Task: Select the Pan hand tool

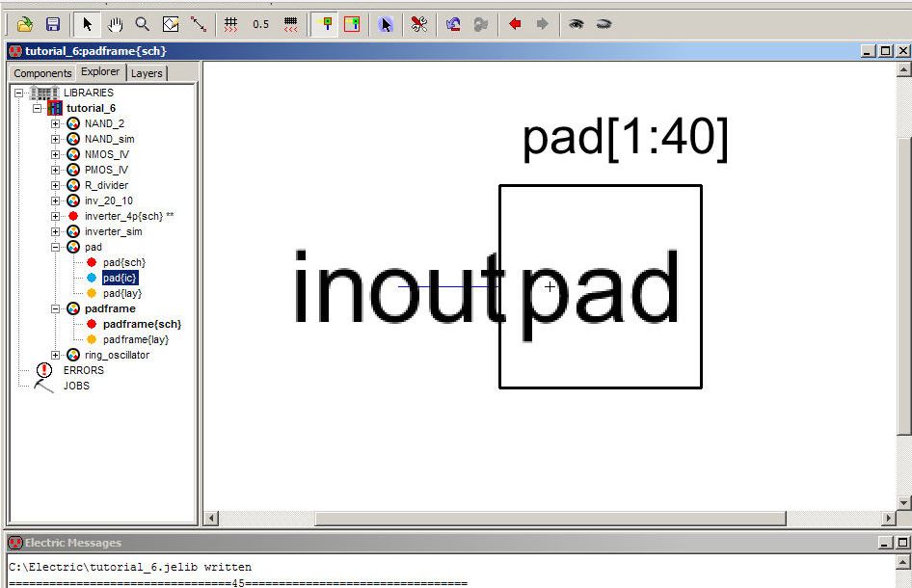Action: (115, 24)
